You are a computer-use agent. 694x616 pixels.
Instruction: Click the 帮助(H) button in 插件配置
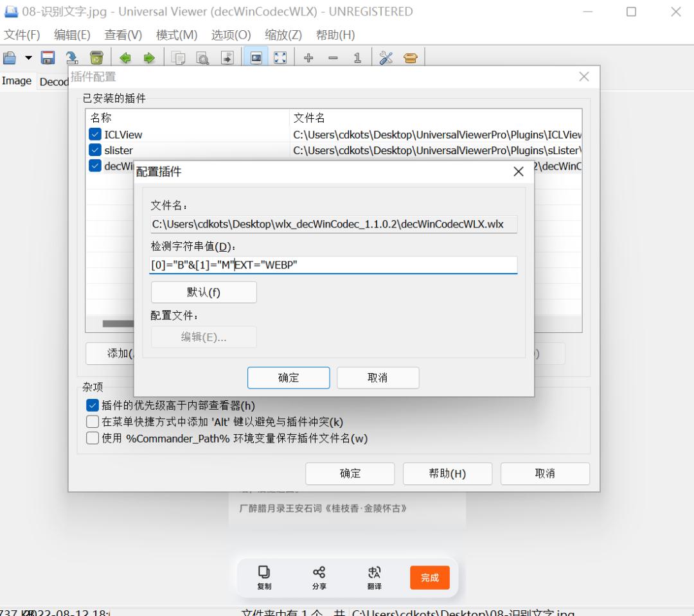click(447, 473)
